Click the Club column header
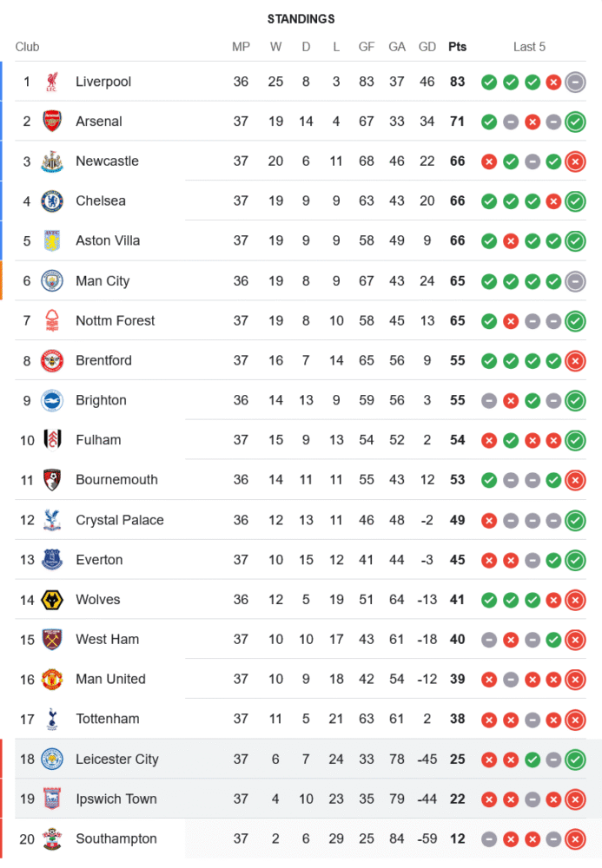The width and height of the screenshot is (602, 868). (x=27, y=47)
